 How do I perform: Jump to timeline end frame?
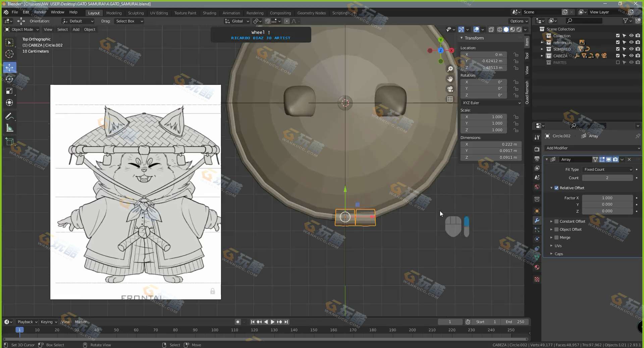286,322
